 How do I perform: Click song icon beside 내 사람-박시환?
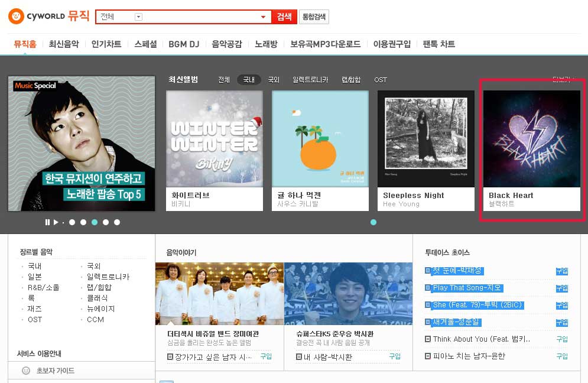point(299,357)
